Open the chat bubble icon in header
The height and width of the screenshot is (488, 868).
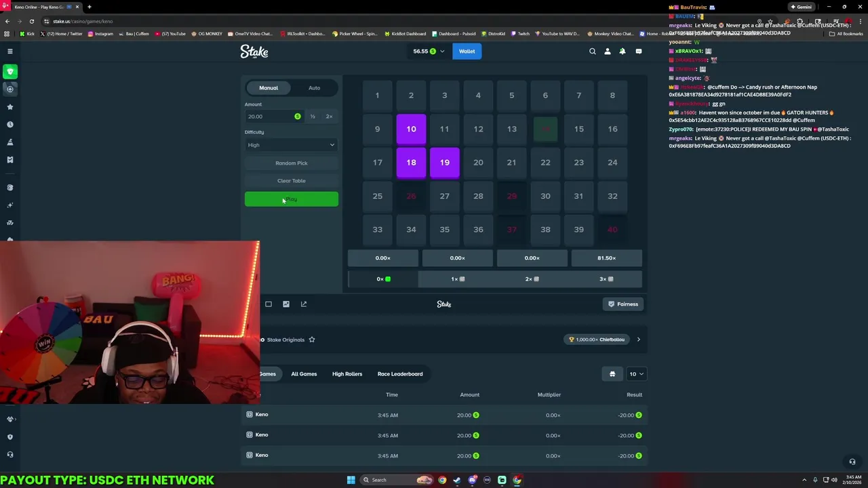639,52
